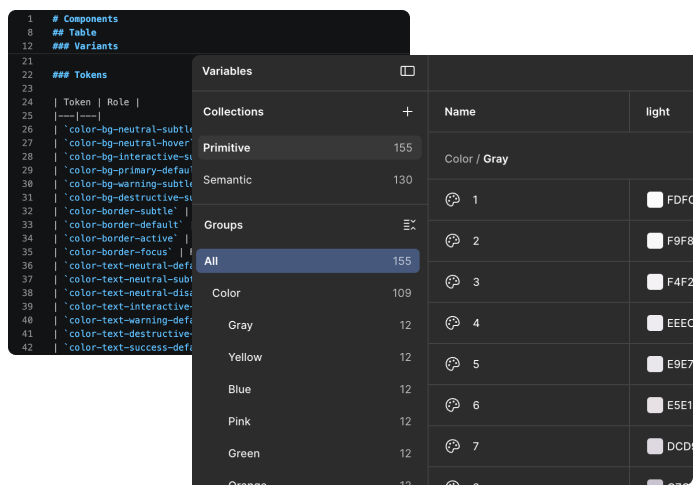Click line number 22 in the code editor
The height and width of the screenshot is (485, 693).
pos(27,75)
